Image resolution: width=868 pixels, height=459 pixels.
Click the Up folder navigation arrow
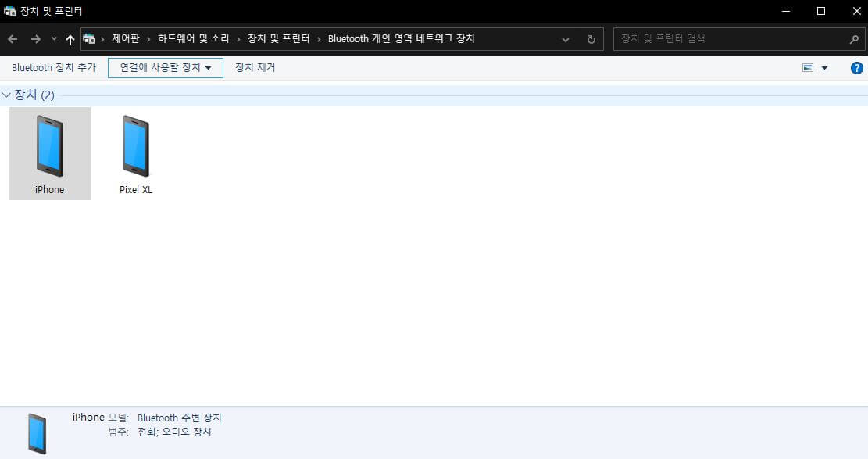click(x=70, y=38)
